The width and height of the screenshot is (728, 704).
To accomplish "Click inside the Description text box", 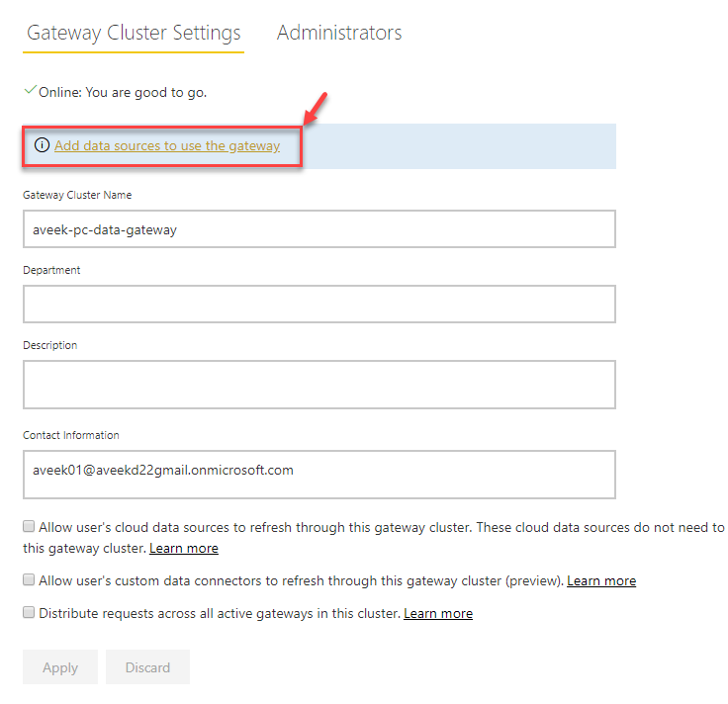I will click(318, 384).
